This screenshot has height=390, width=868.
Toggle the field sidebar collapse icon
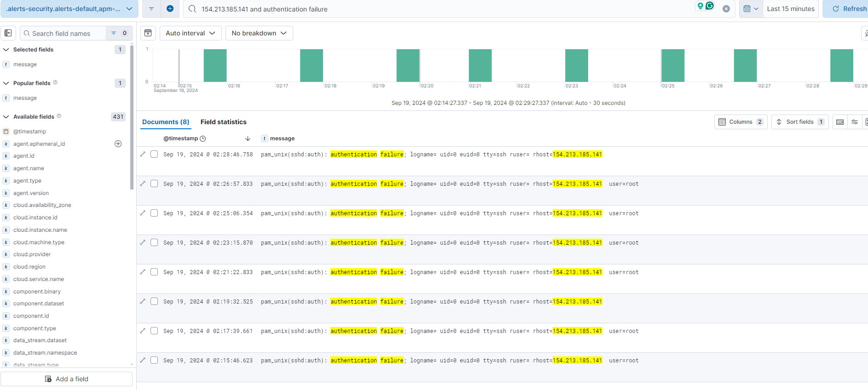click(8, 33)
